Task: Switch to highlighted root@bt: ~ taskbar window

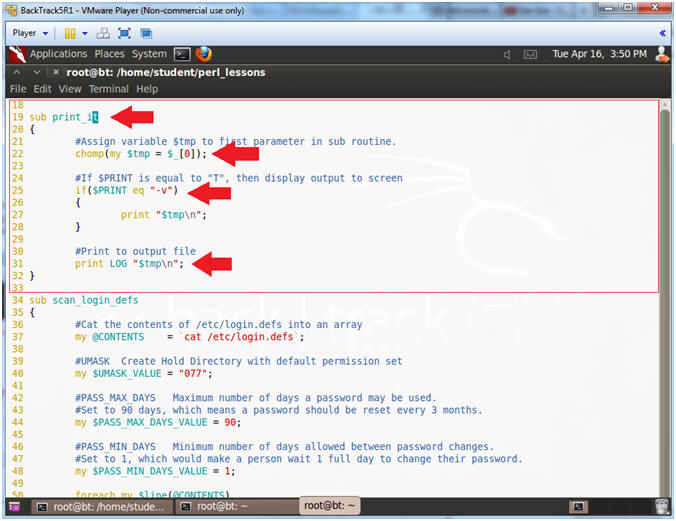Action: 330,506
